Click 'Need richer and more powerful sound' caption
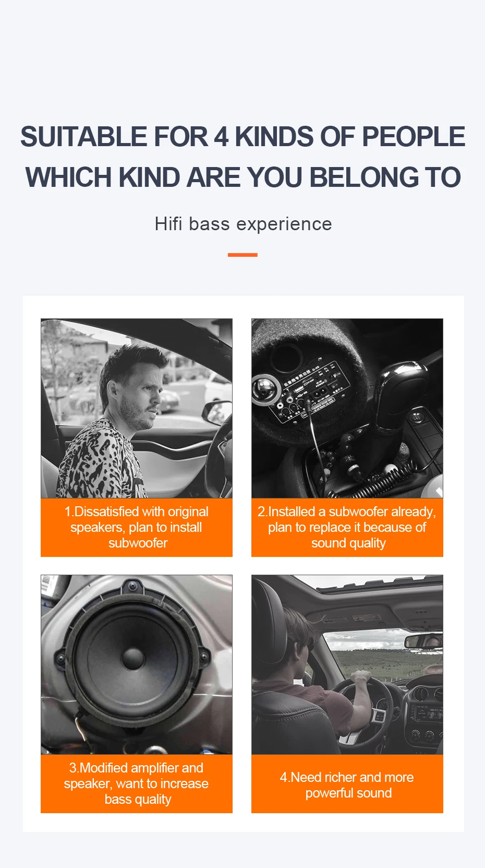The width and height of the screenshot is (485, 868). (x=347, y=784)
